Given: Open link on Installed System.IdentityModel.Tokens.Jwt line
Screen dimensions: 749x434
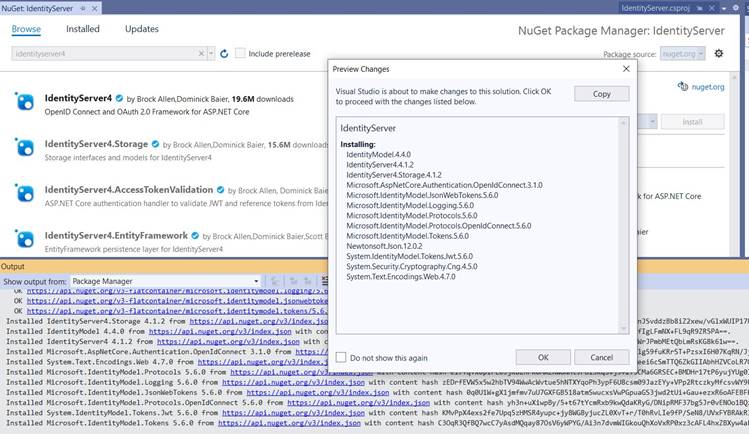Looking at the screenshot, I should click(293, 413).
